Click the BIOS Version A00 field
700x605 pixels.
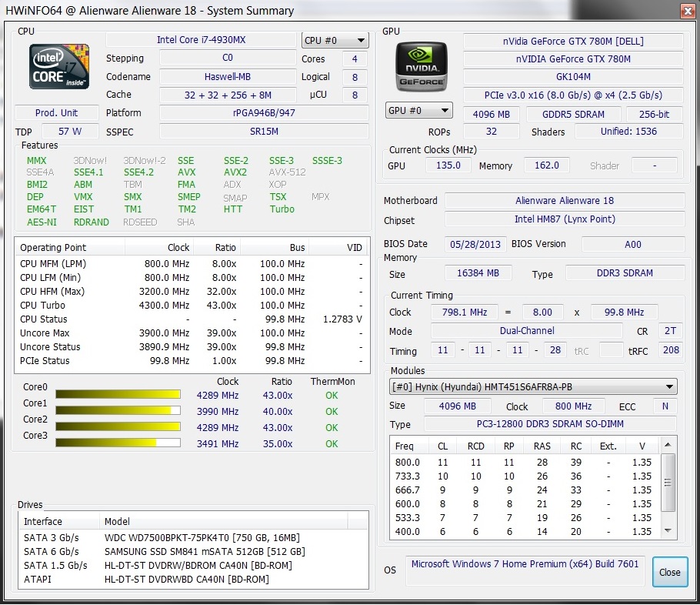pos(633,245)
